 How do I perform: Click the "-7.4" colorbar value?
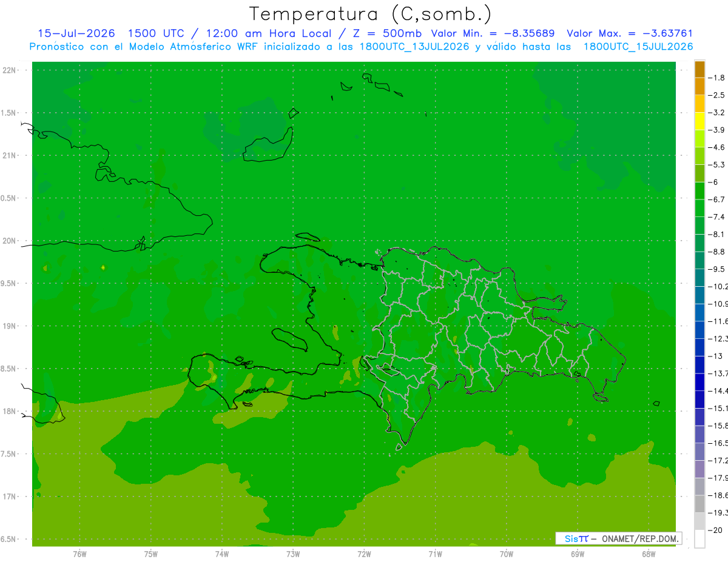click(716, 216)
